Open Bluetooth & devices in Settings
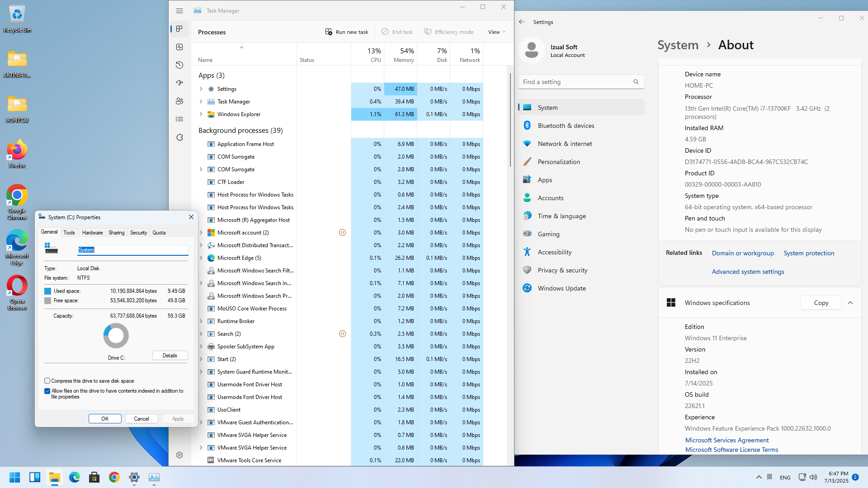This screenshot has height=488, width=868. 581,126
